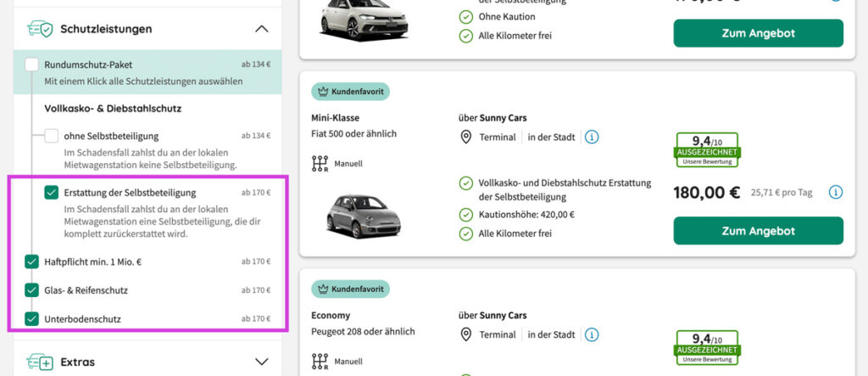Screen dimensions: 868x376
Task: Click the Kundenfavorit badge on Mini-Klasse card
Action: 350,92
